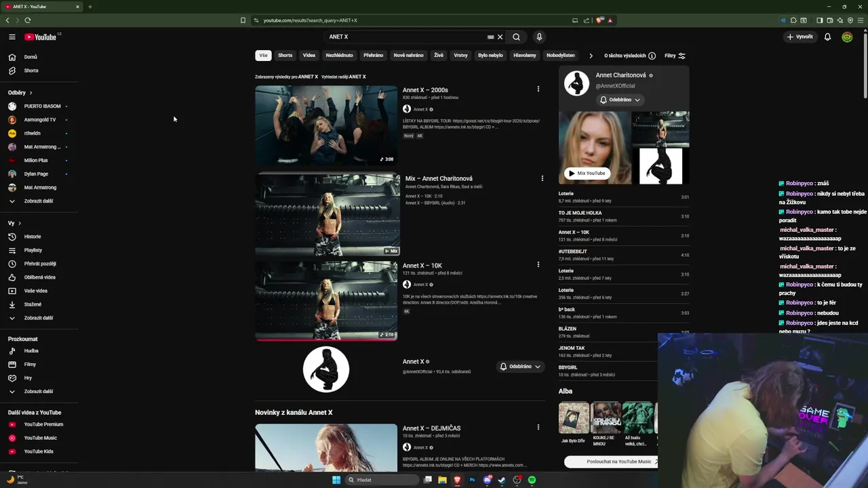Open more options for Annet X – 2000s video

click(x=538, y=89)
